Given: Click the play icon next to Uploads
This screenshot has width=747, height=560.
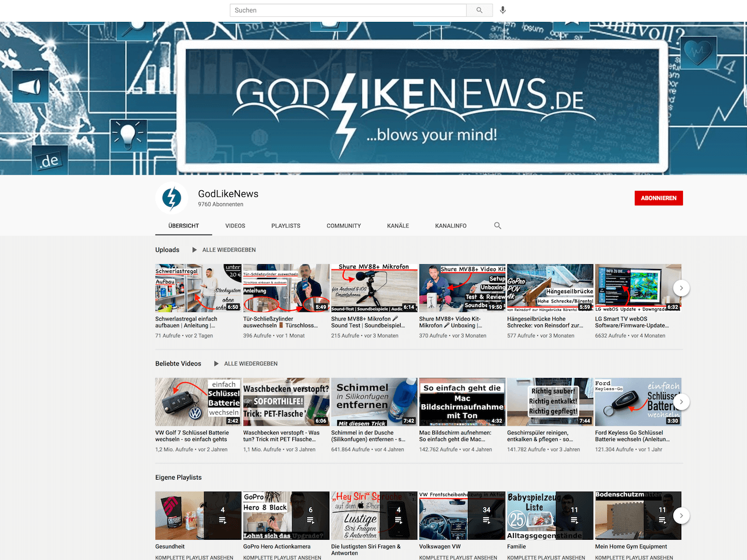Looking at the screenshot, I should pyautogui.click(x=195, y=249).
